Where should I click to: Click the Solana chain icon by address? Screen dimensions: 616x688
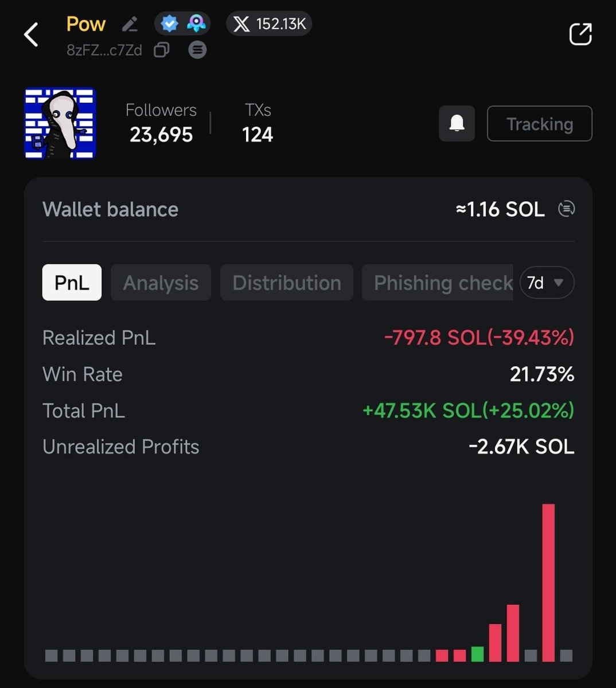(197, 50)
